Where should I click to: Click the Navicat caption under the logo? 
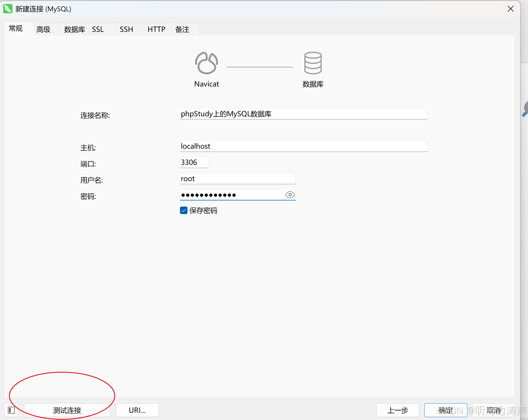tap(207, 84)
